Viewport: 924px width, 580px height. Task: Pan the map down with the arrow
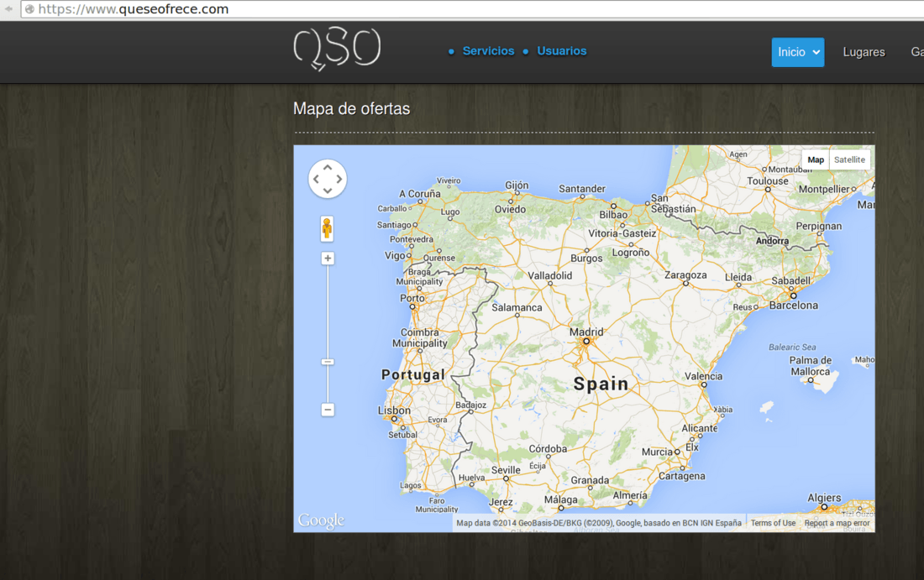328,191
